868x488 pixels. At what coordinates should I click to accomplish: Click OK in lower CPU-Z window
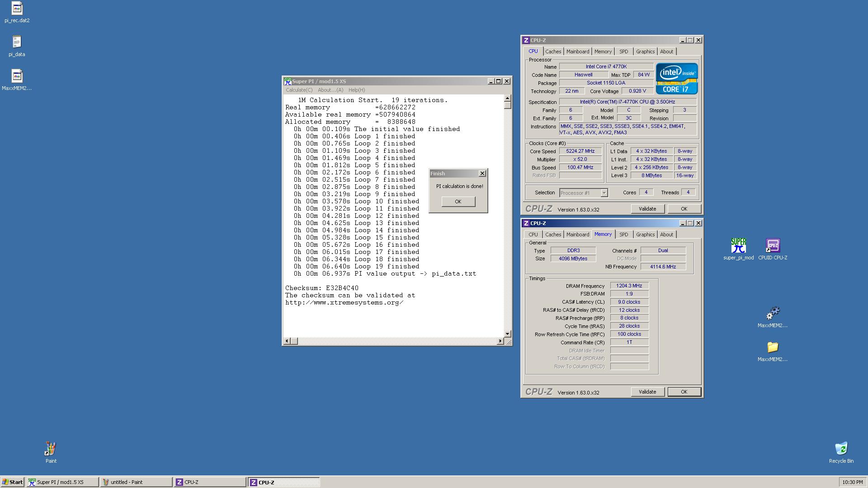[684, 392]
